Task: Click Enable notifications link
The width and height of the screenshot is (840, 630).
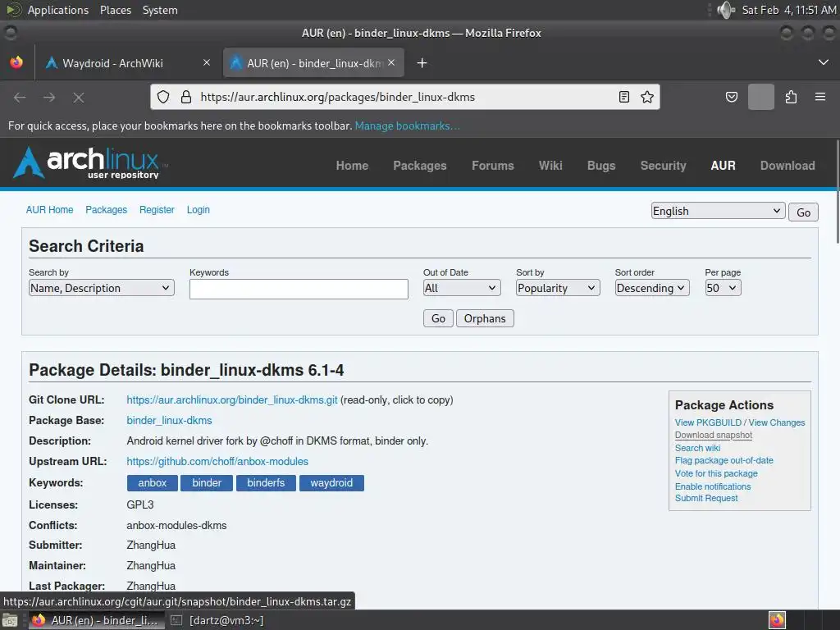Action: [x=713, y=486]
